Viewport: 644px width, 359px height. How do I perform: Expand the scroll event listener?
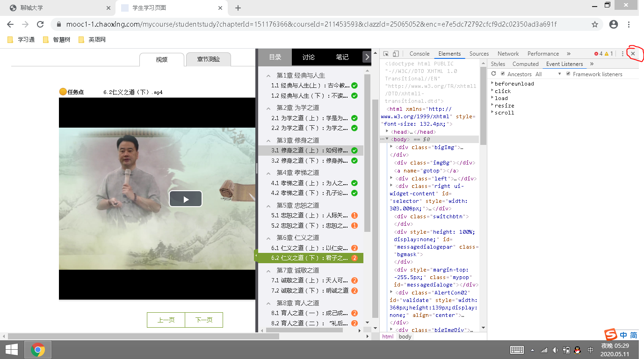click(x=493, y=113)
